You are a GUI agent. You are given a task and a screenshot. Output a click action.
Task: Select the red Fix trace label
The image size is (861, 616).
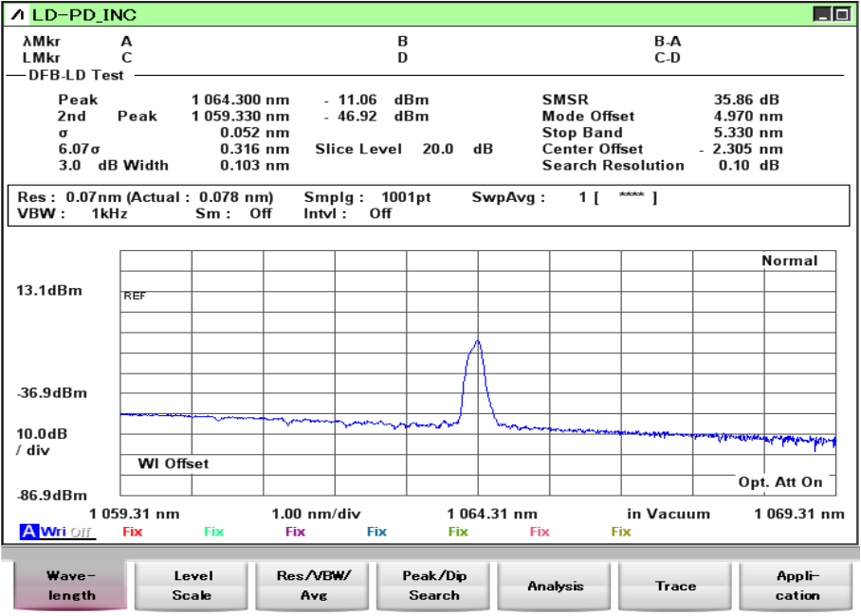point(133,532)
